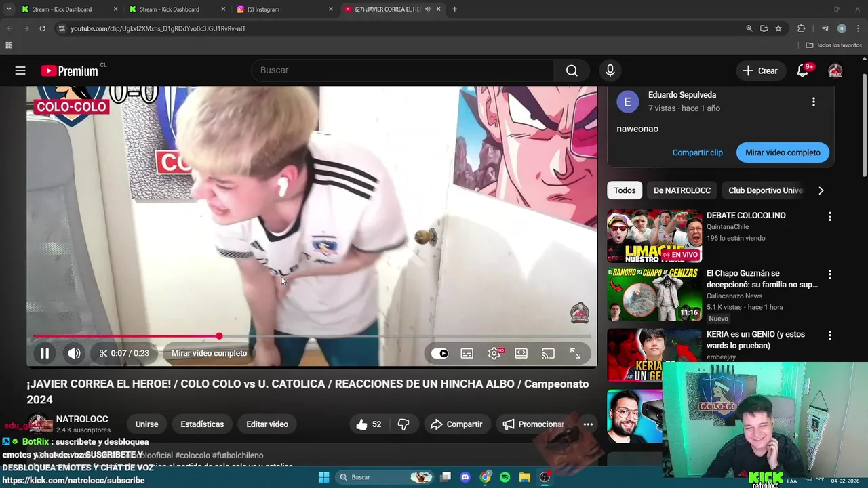Open a new browser tab
This screenshot has width=868, height=488.
tap(454, 9)
